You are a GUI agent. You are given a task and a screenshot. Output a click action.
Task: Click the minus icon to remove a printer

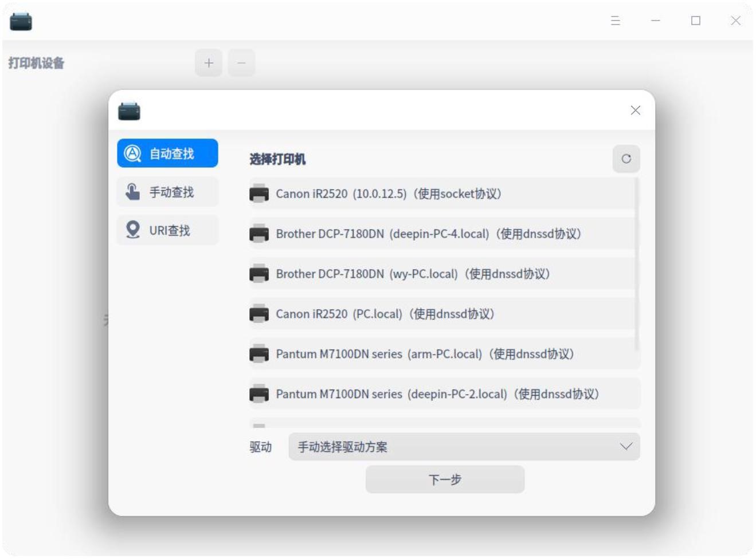point(241,63)
